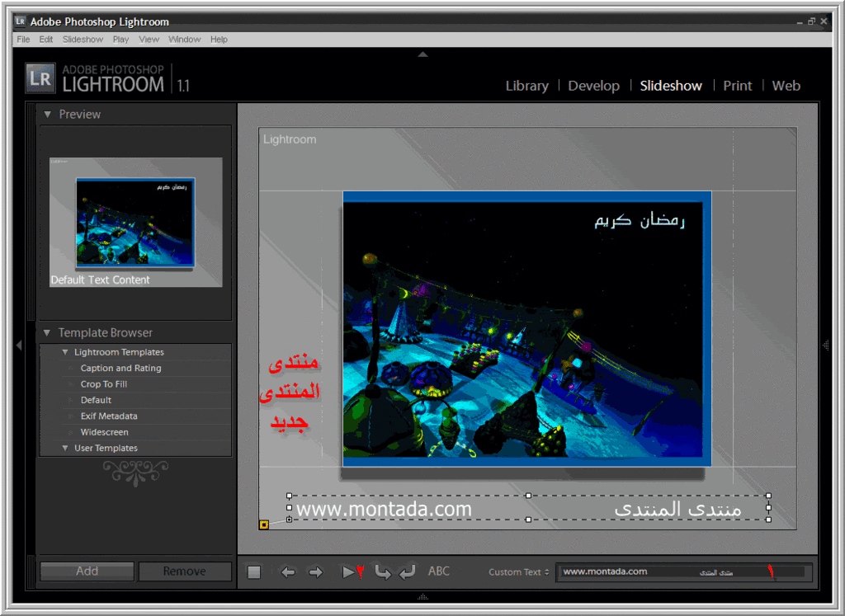Click the Remove template button
The height and width of the screenshot is (616, 845).
point(185,571)
